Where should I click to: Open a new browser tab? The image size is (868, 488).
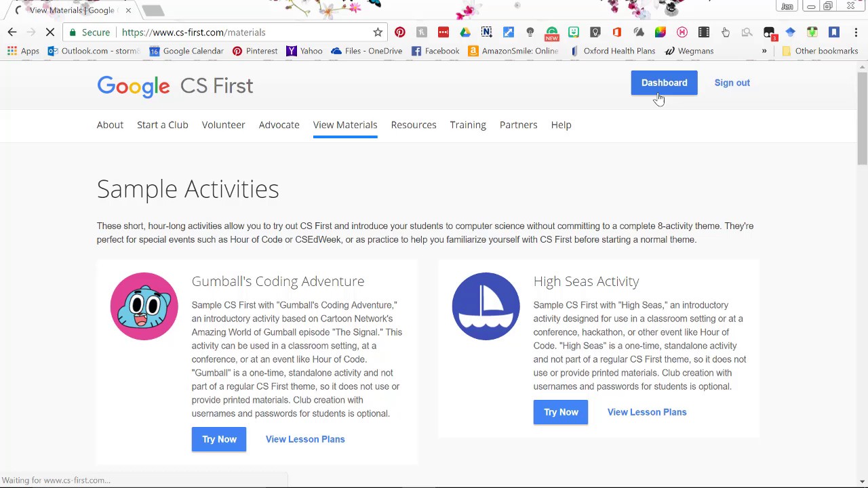(153, 10)
